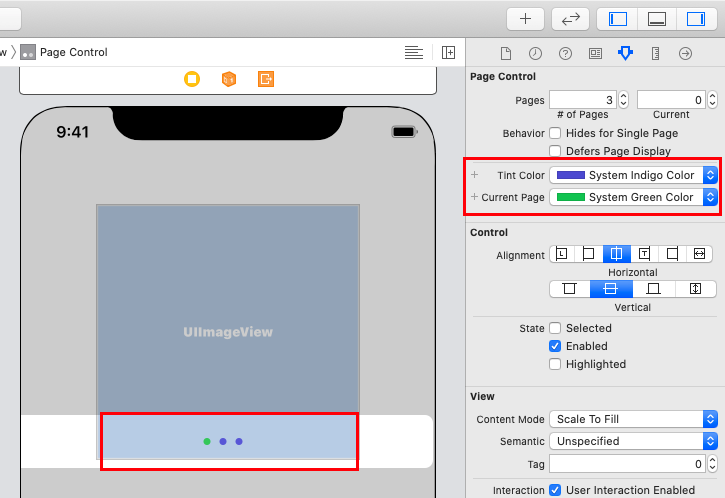Set horizontal alignment to leading

(561, 254)
